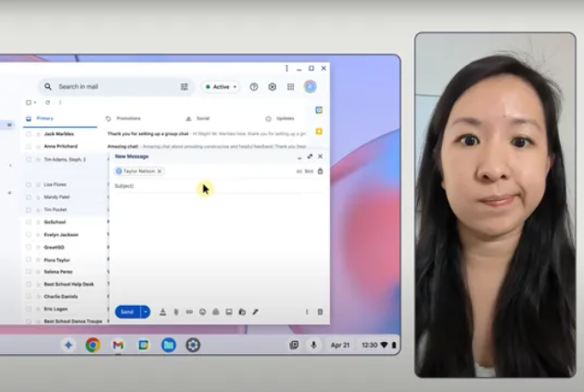Insert signature with the pen icon
The height and width of the screenshot is (392, 584).
(255, 312)
